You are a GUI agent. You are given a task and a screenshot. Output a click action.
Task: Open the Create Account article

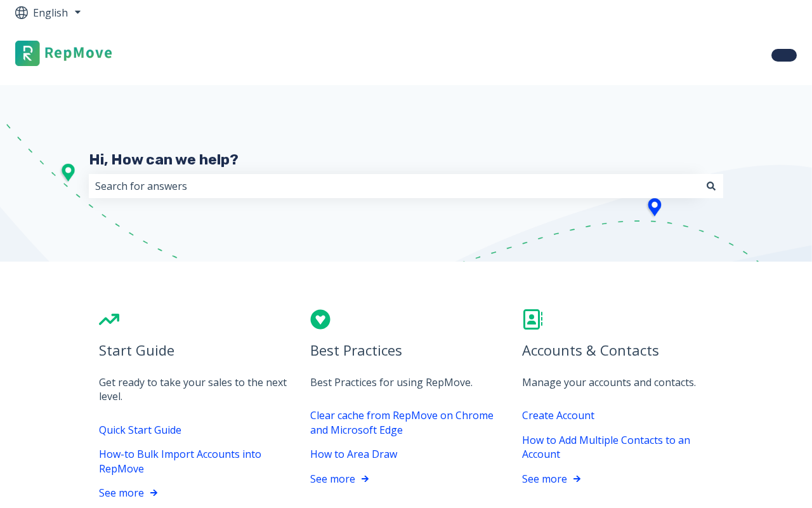(558, 415)
